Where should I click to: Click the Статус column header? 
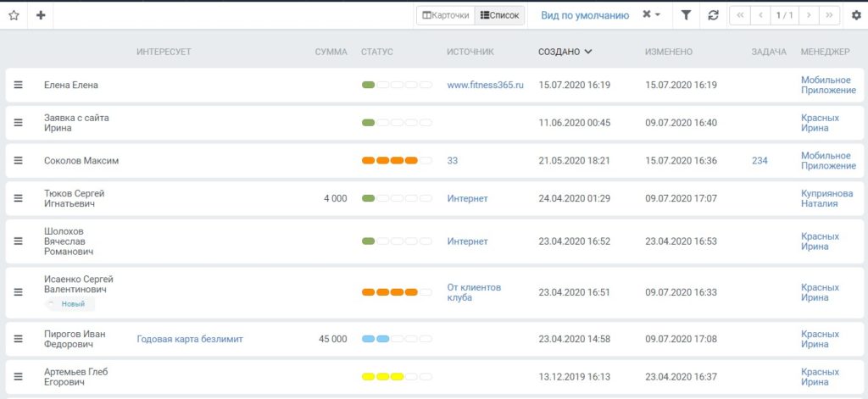[377, 52]
